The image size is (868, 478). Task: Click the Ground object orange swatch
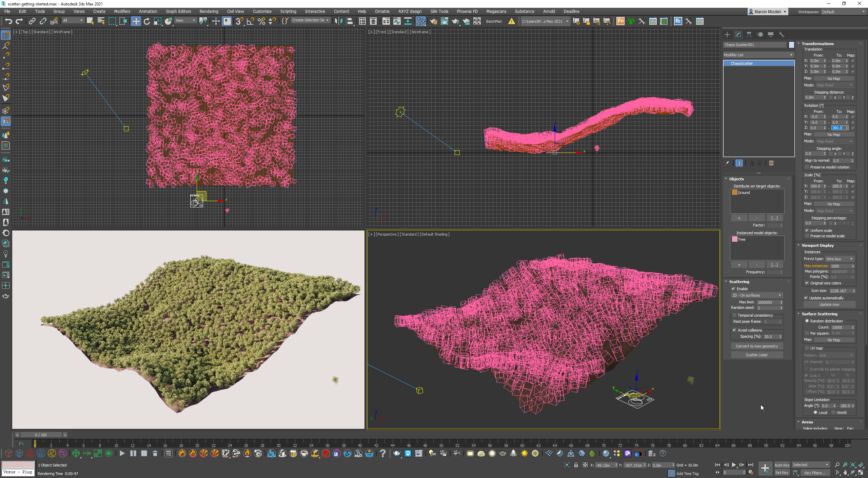(x=735, y=193)
